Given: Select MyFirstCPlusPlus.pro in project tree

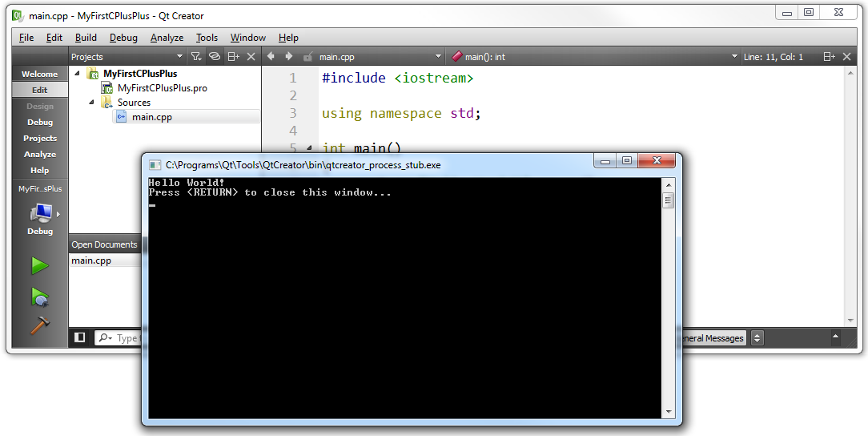Looking at the screenshot, I should pos(162,88).
